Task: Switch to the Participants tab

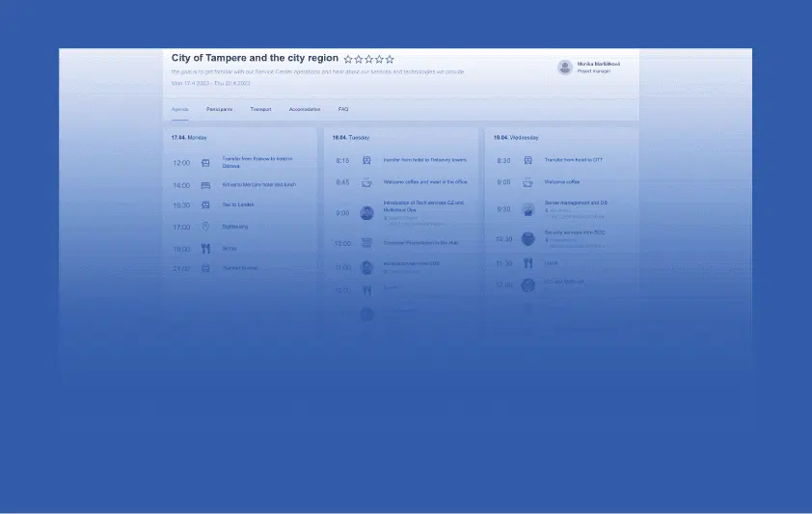Action: (219, 109)
